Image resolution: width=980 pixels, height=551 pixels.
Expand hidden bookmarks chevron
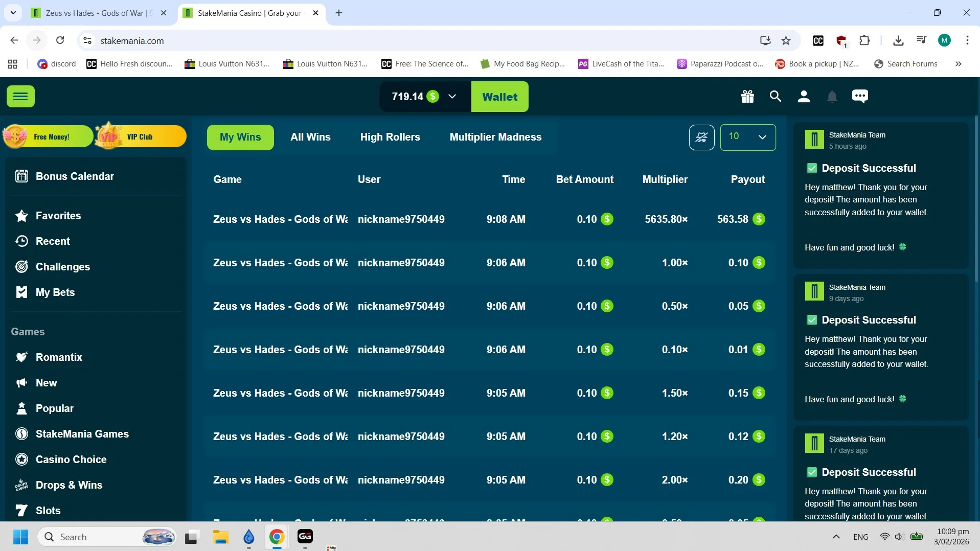point(958,64)
